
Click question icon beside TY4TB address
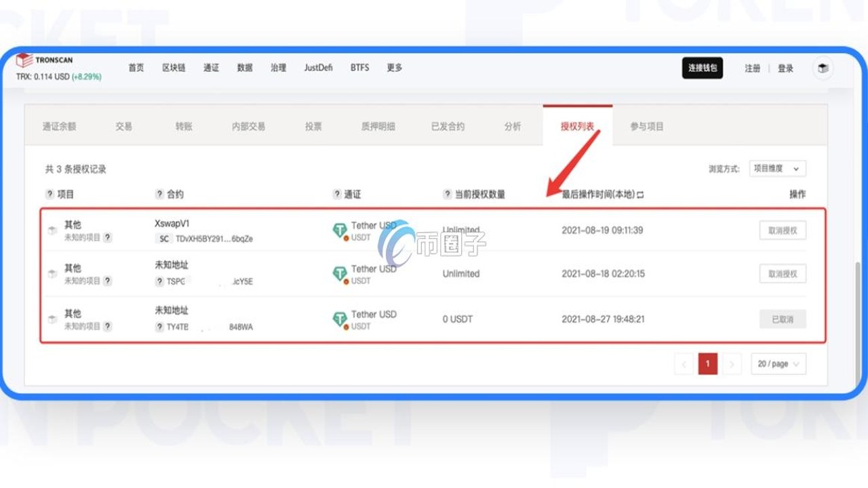pyautogui.click(x=159, y=327)
